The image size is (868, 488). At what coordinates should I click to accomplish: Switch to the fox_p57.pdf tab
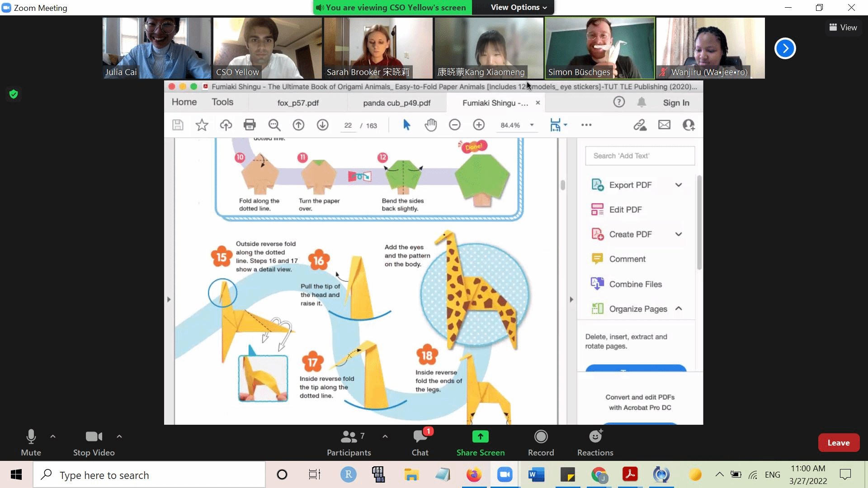coord(298,103)
